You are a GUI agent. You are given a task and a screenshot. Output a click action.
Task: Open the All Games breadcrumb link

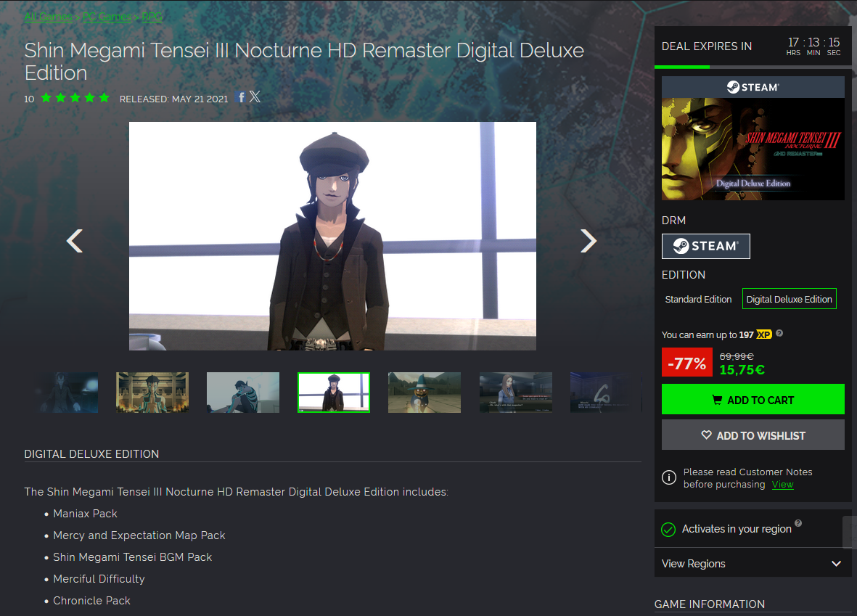pos(48,17)
